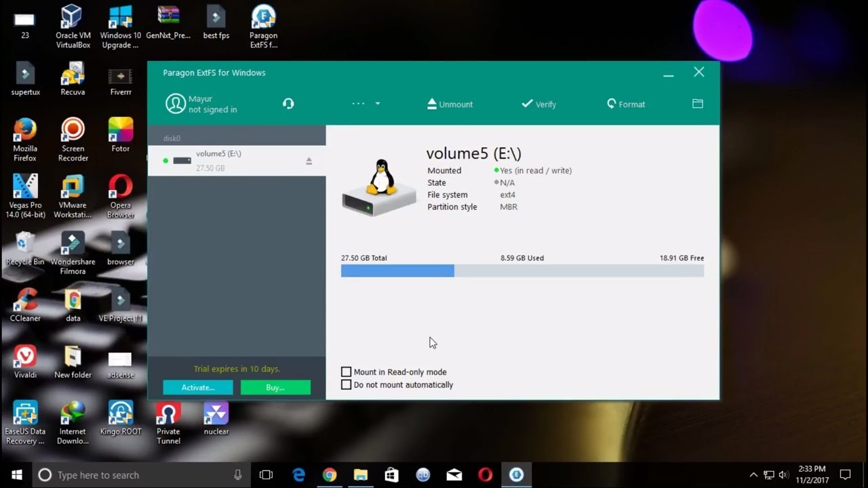Click the 'ext4' file system value
The image size is (868, 488).
click(508, 195)
